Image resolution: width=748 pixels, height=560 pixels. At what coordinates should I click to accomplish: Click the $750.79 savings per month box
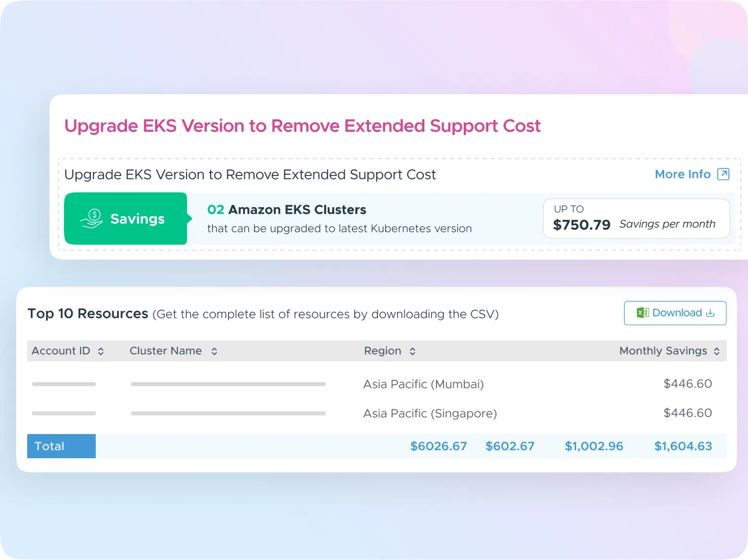[x=636, y=219]
